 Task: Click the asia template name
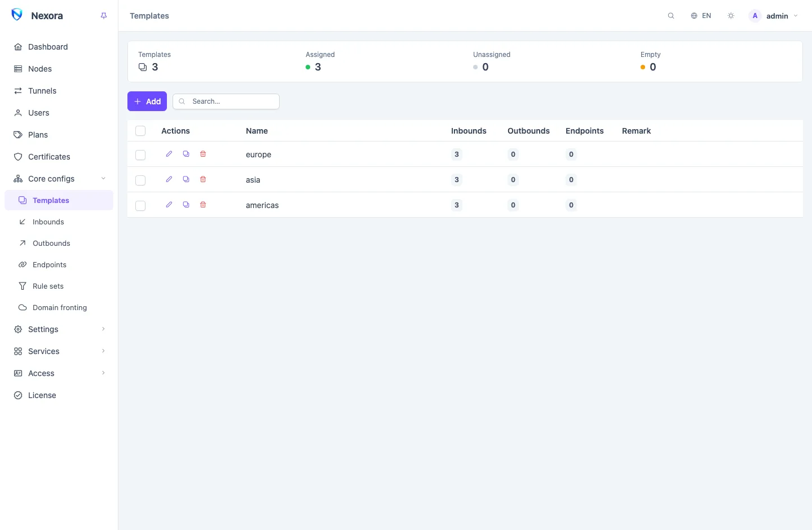[x=253, y=180]
